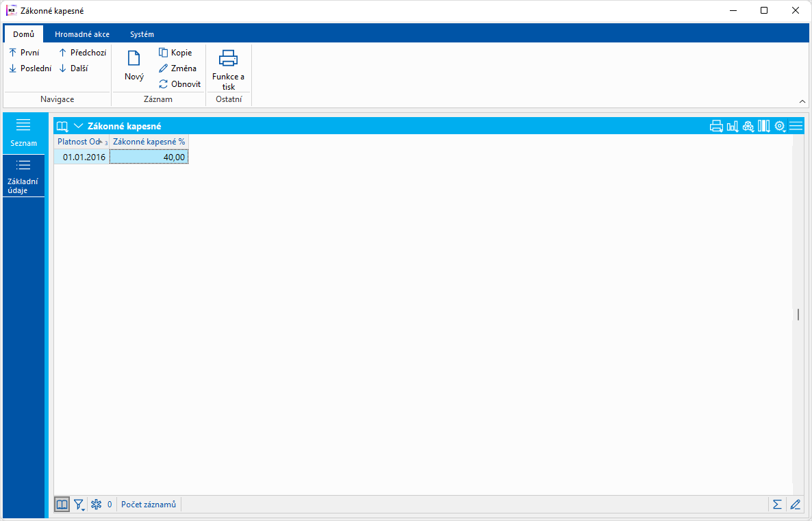The width and height of the screenshot is (812, 521).
Task: Switch to the Domů ribbon tab
Action: [24, 34]
